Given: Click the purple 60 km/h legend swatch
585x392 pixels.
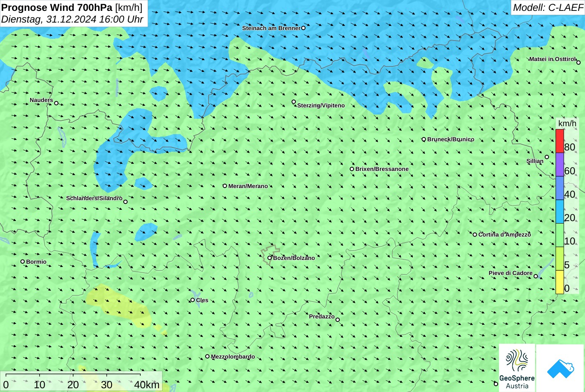Looking at the screenshot, I should [x=560, y=165].
